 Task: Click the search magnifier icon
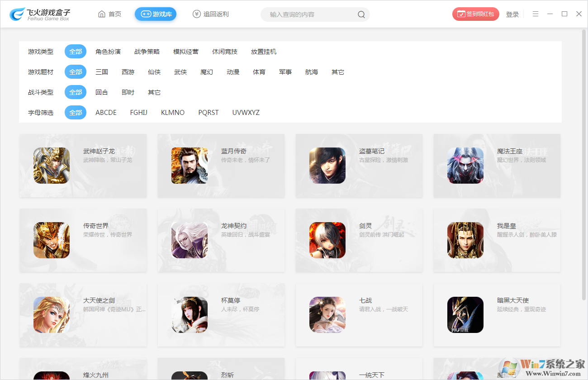point(361,14)
